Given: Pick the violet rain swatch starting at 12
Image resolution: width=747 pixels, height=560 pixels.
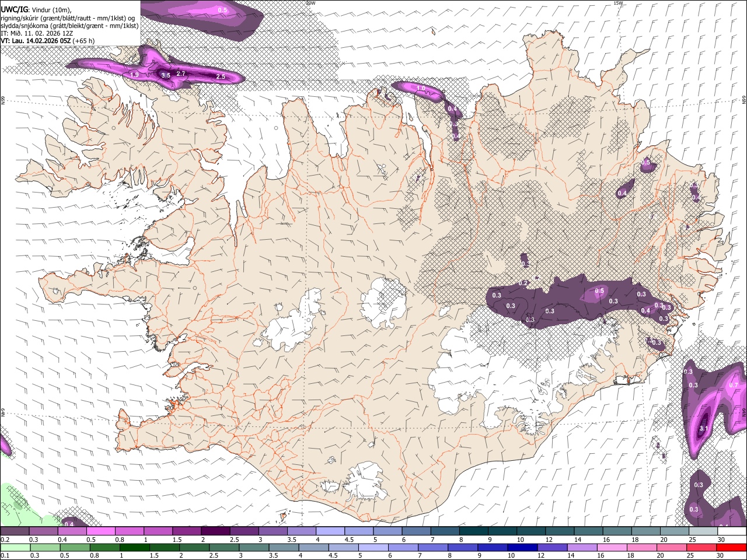Looking at the screenshot, I should click(553, 548).
